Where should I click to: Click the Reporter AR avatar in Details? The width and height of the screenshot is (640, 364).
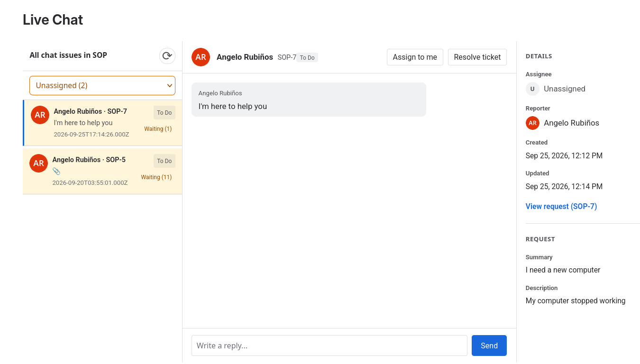pos(532,123)
